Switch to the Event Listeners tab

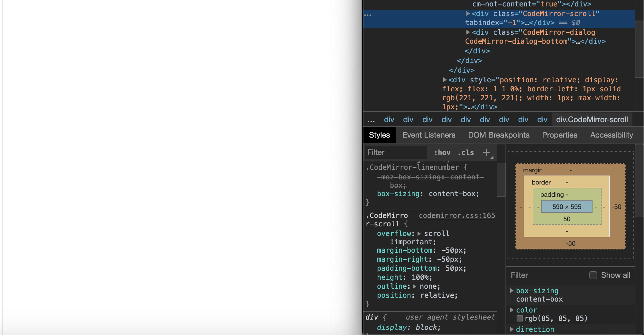point(429,135)
